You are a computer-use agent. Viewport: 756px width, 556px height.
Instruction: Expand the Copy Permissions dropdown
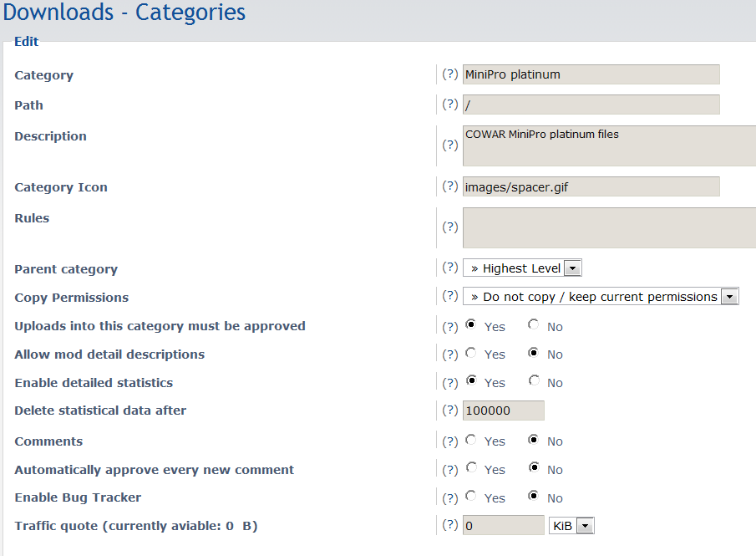601,297
